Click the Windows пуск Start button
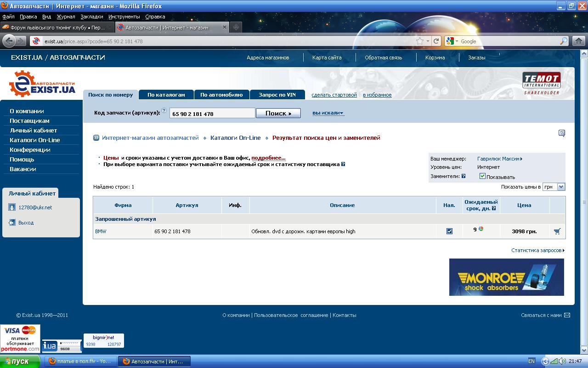588x368 pixels. pos(20,361)
